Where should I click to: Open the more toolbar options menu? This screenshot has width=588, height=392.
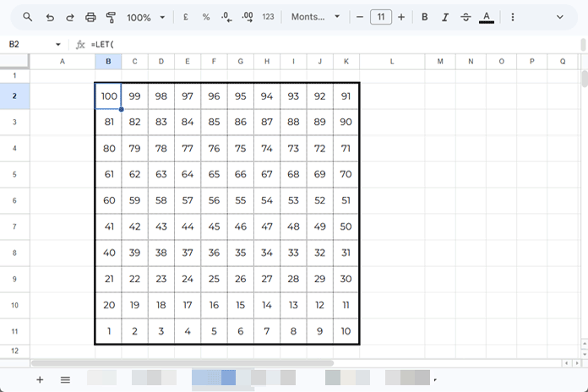point(513,17)
